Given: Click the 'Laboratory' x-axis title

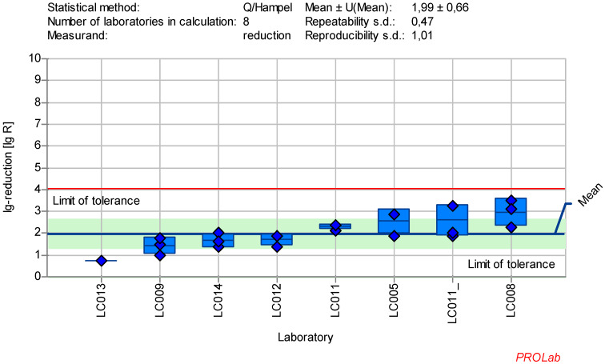Looking at the screenshot, I should (x=305, y=338).
